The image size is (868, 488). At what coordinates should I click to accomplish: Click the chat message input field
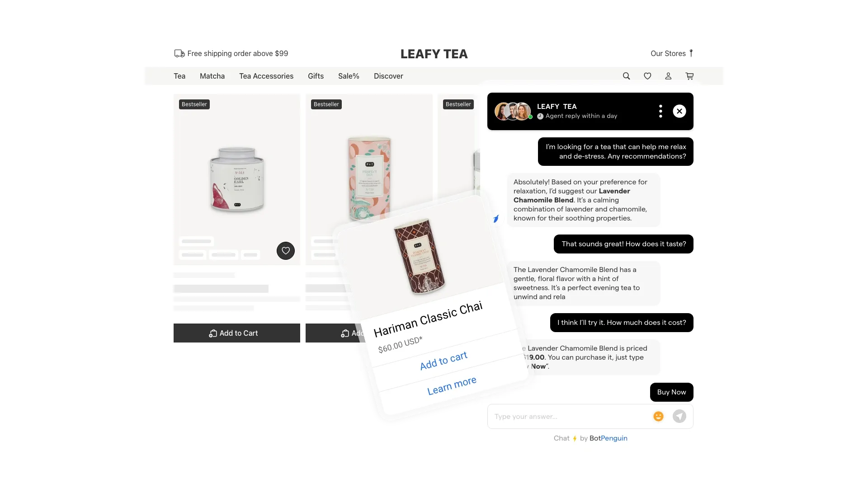pos(569,416)
